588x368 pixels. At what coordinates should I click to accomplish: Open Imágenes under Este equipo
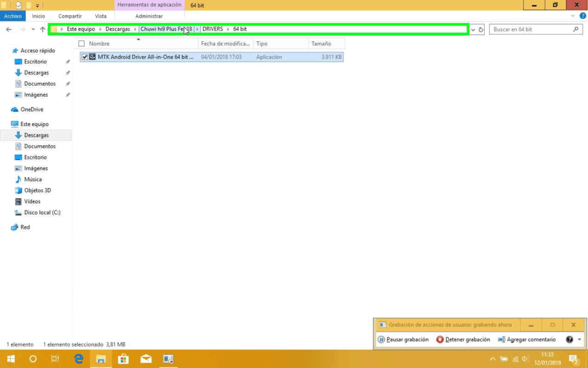tap(36, 169)
